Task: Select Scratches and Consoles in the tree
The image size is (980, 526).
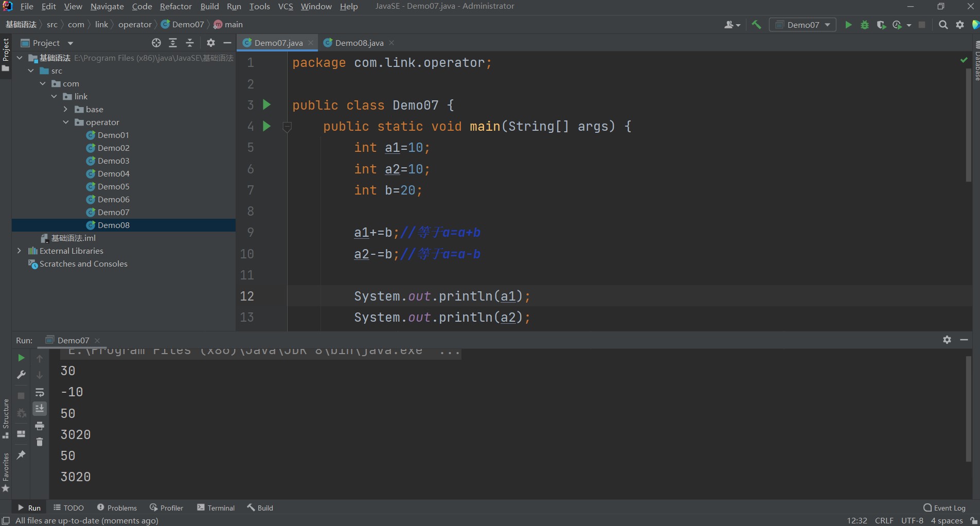Action: point(83,264)
